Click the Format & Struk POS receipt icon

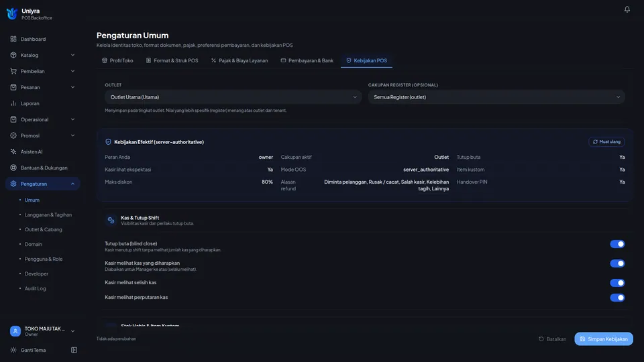pyautogui.click(x=148, y=60)
